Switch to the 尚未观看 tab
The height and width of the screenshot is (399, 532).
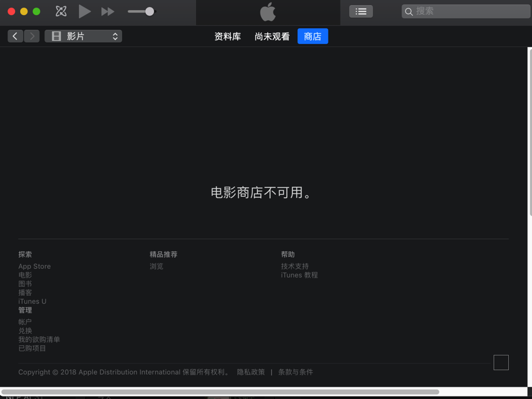click(x=272, y=36)
